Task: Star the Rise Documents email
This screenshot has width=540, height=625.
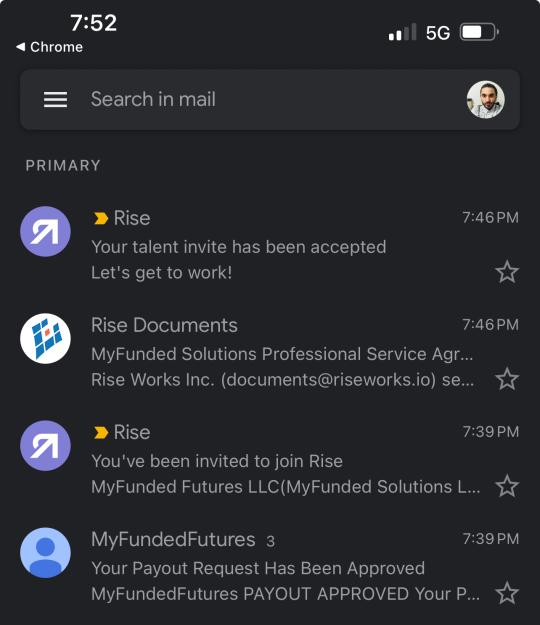Action: point(507,379)
